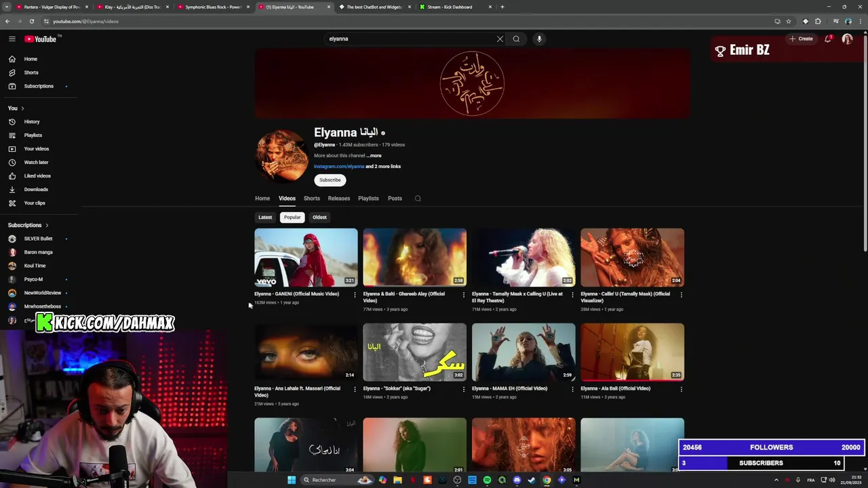Open File Explorer from the taskbar
The height and width of the screenshot is (488, 868).
point(397,480)
